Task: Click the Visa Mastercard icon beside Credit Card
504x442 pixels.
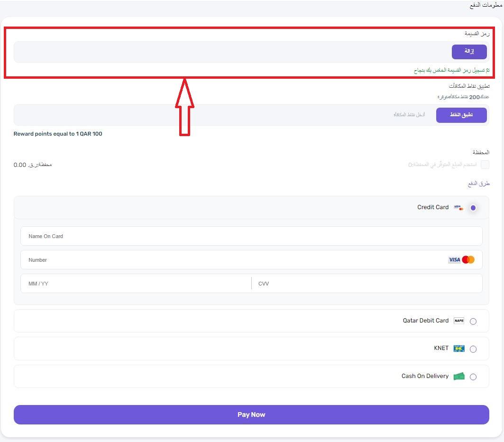Action: [x=458, y=208]
